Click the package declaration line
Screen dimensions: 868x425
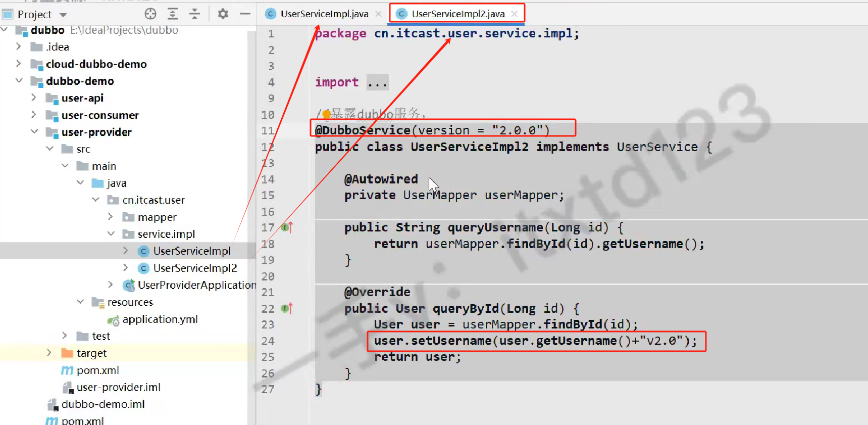coord(447,33)
